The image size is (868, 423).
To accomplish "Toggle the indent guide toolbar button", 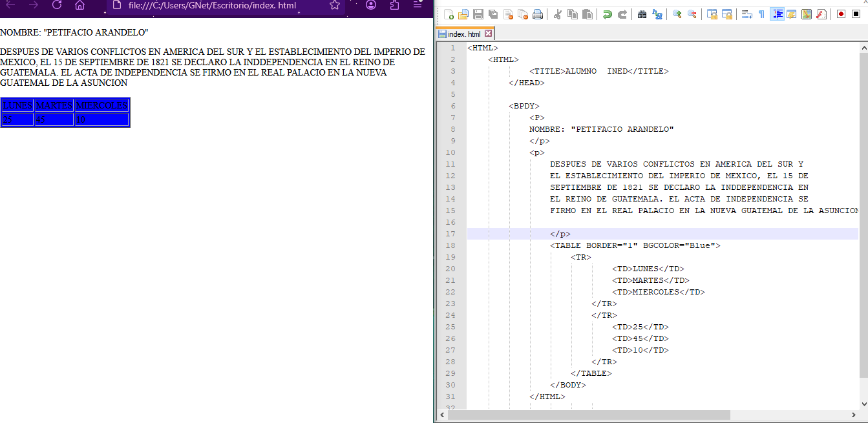I will click(777, 14).
